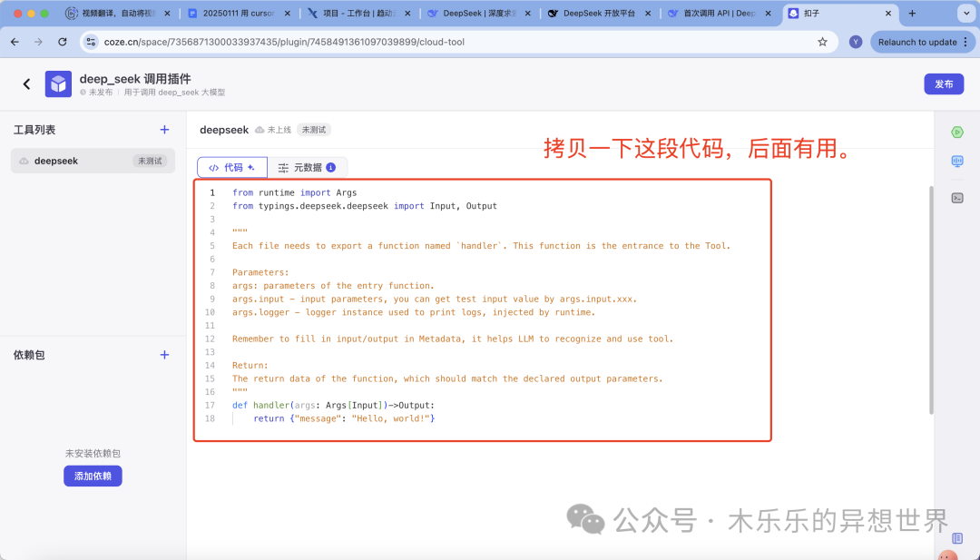980x560 pixels.
Task: Select the 元数据 metadata tab
Action: click(x=307, y=167)
